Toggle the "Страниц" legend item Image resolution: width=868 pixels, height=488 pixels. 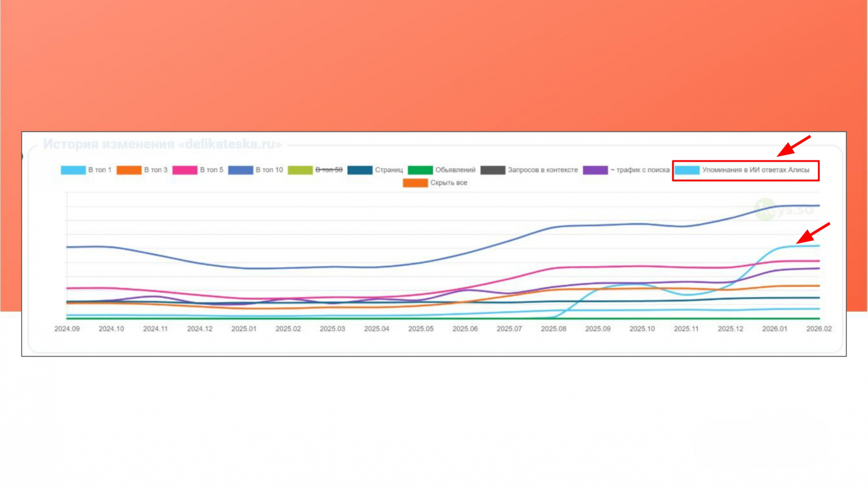click(375, 170)
